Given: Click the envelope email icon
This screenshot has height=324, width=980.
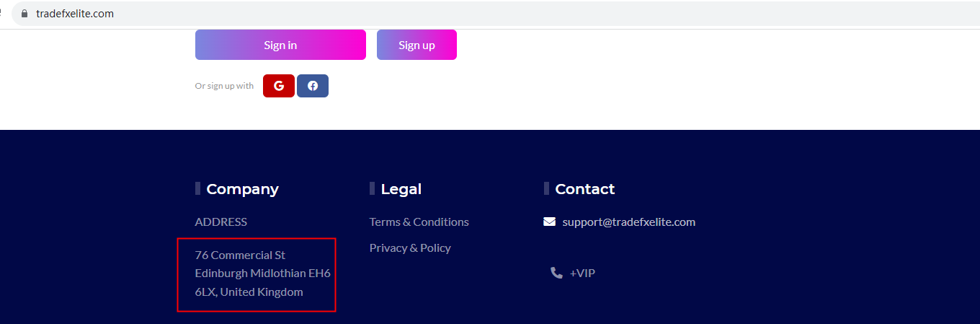Looking at the screenshot, I should click(550, 222).
